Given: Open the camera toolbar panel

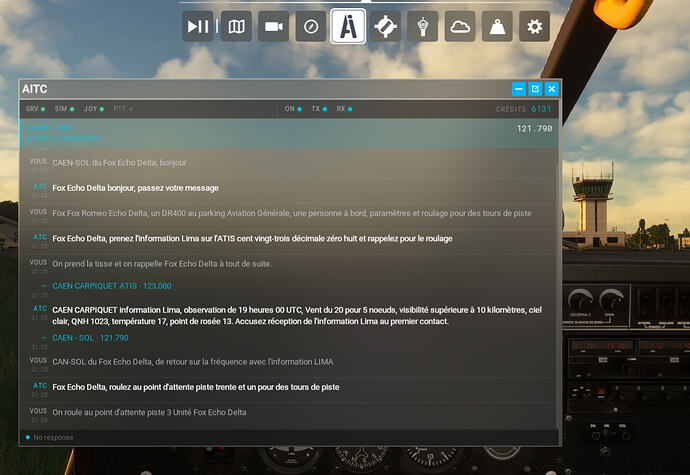Looking at the screenshot, I should tap(273, 27).
